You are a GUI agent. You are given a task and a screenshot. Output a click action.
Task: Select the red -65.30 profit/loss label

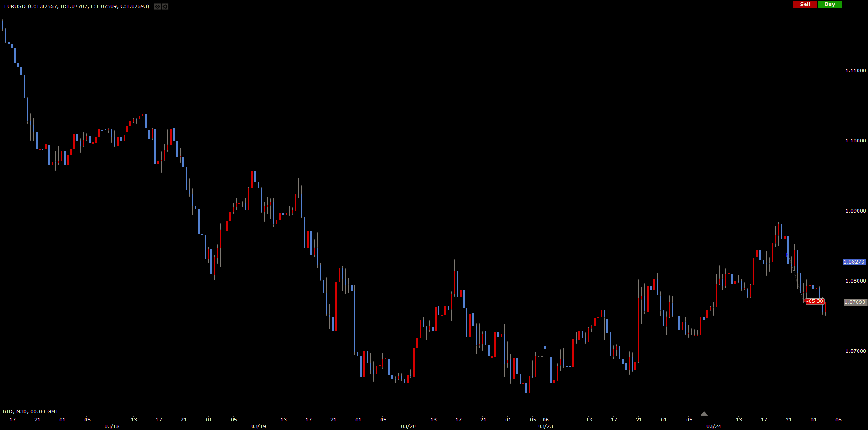coord(815,302)
